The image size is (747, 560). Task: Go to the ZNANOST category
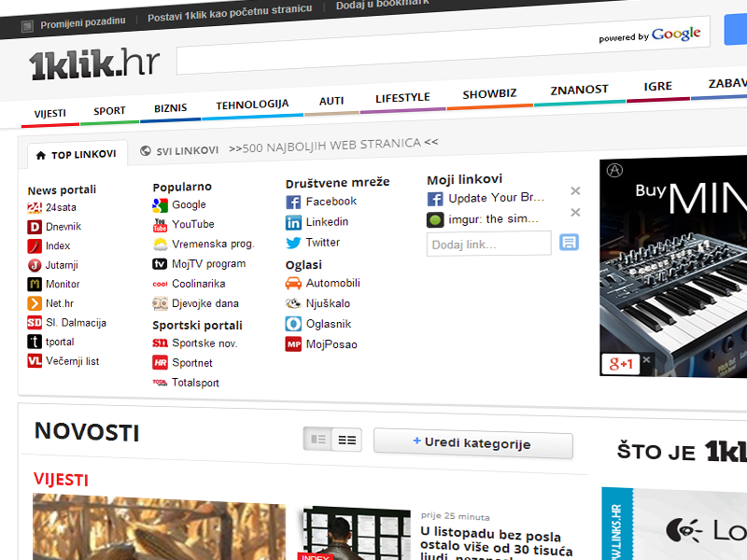579,90
